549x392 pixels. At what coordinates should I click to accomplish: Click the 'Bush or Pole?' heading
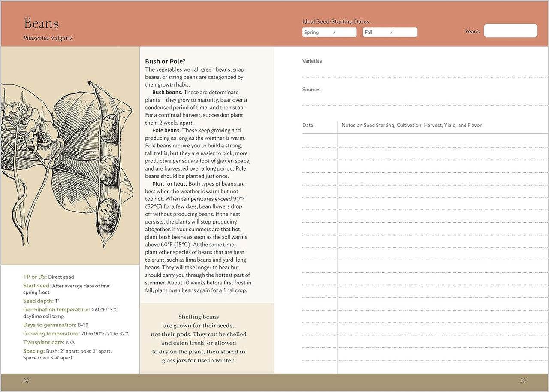coord(165,61)
